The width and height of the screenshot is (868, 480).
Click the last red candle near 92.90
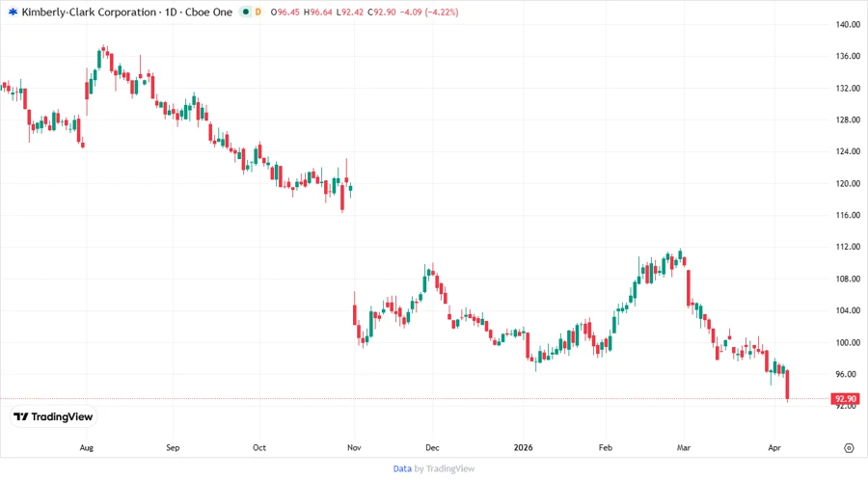tap(787, 385)
